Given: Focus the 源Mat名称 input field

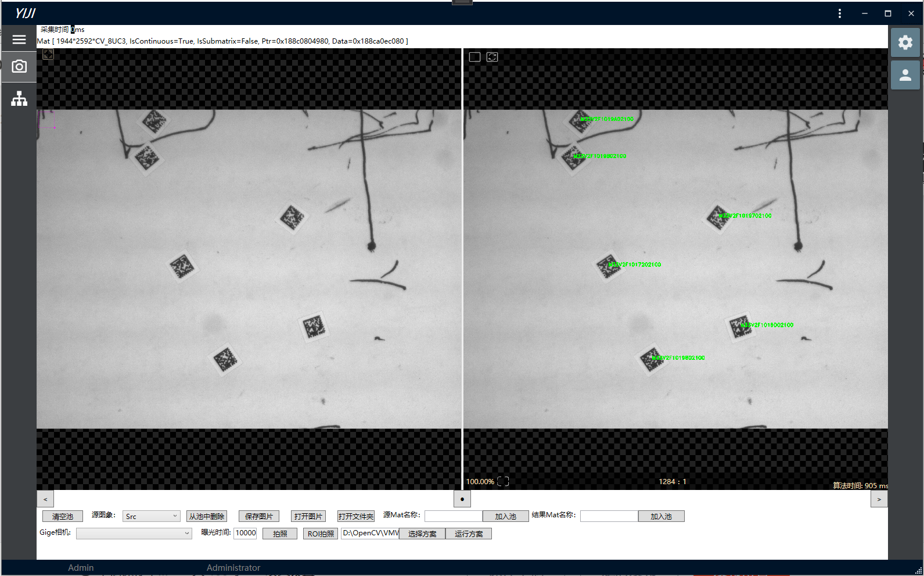Looking at the screenshot, I should [454, 516].
